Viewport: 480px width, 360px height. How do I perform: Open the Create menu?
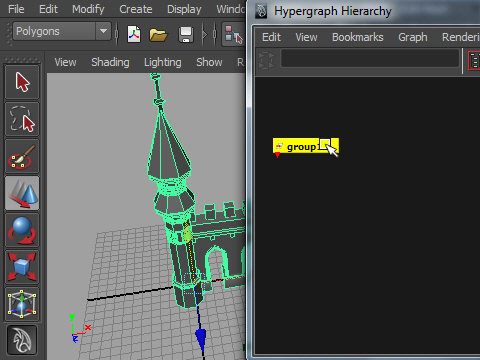point(136,9)
